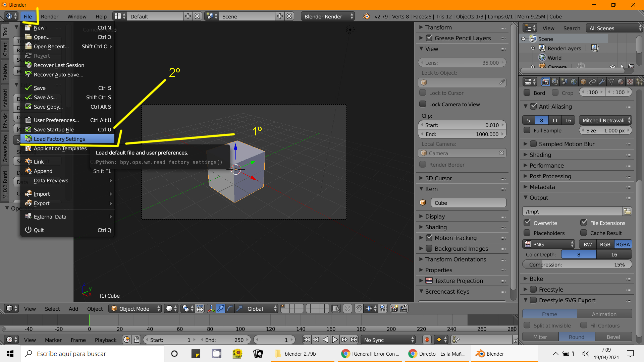
Task: Click the OpenGL render camera icon
Action: [394, 309]
